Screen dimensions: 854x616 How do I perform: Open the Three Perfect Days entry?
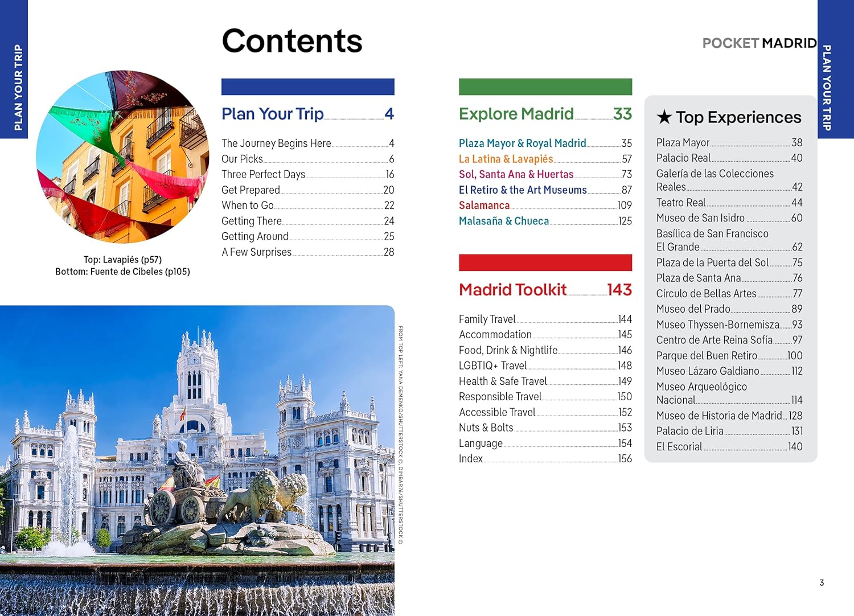[x=263, y=174]
